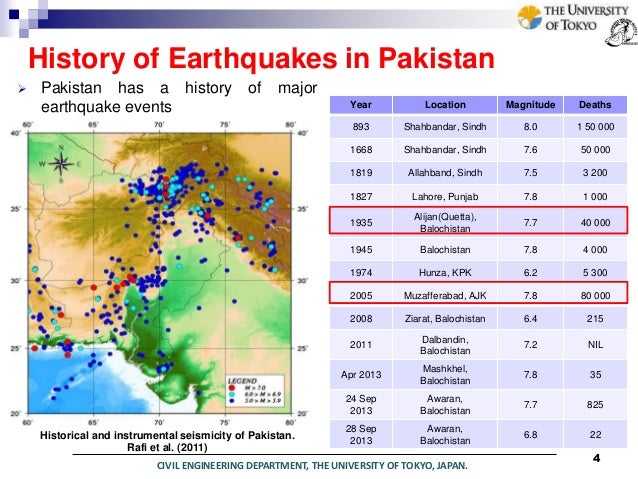This screenshot has width=638, height=479.
Task: Click the deaths value "215"
Action: (x=595, y=319)
